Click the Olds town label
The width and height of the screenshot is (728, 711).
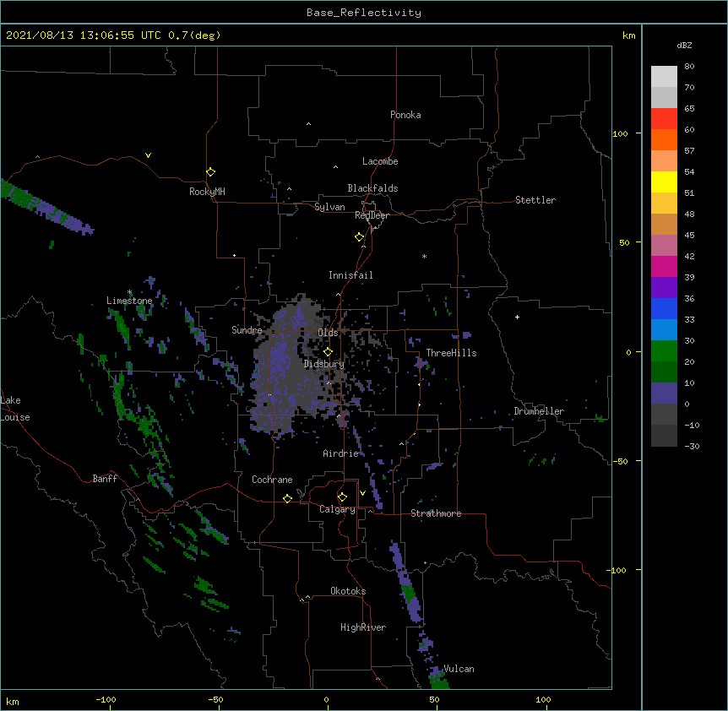[x=328, y=333]
